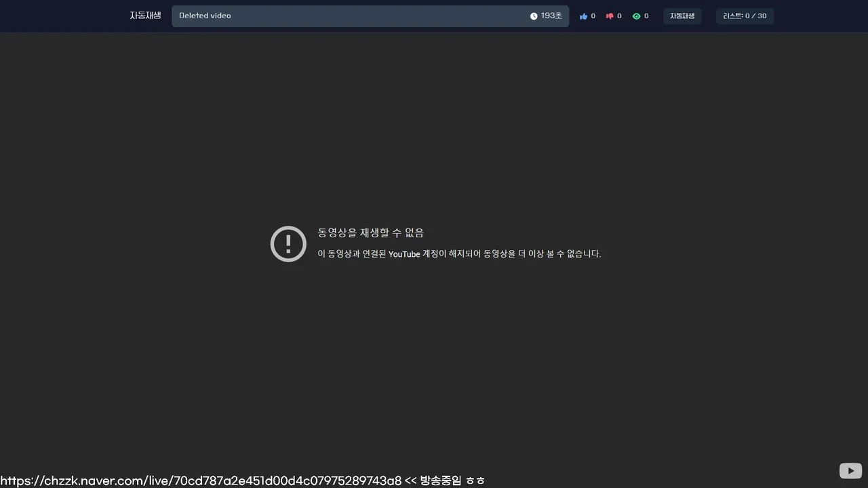Click the clock icon beside 193초
868x488 pixels.
(x=534, y=16)
